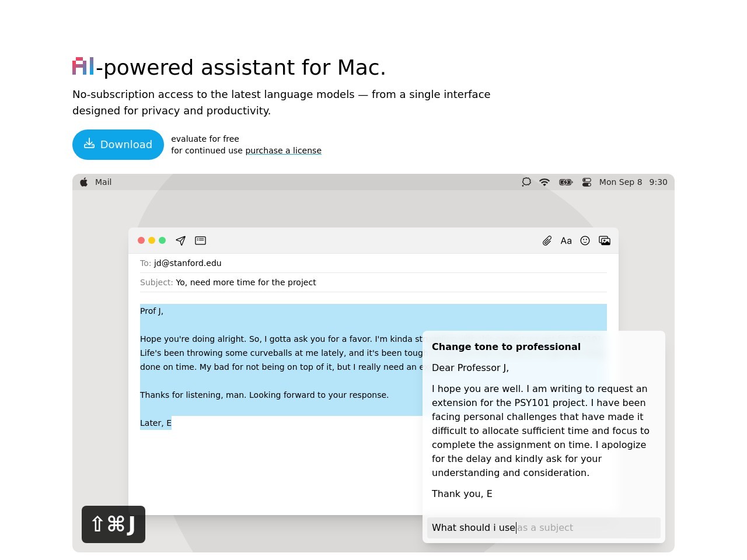Click the To field with jd@stanford.edu

pyautogui.click(x=373, y=263)
